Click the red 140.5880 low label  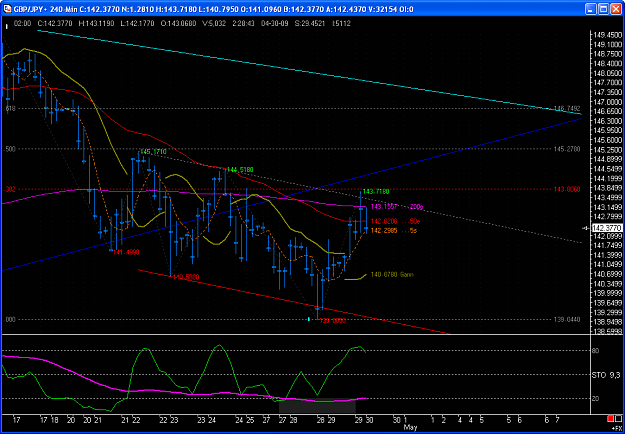tap(186, 277)
